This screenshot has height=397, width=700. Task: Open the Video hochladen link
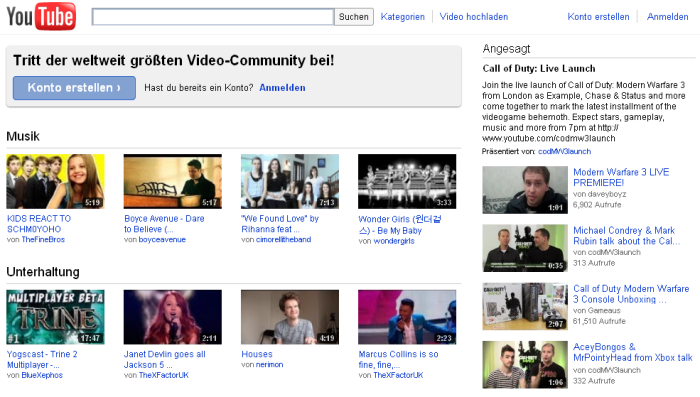(x=474, y=17)
